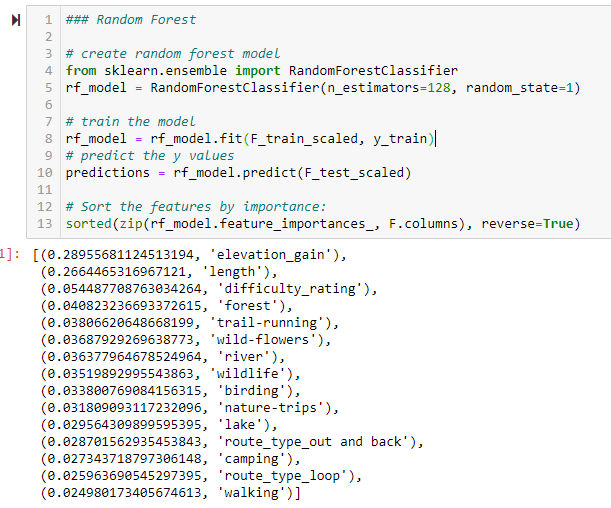611x508 pixels.
Task: Click the 'river' output row
Action: click(163, 357)
